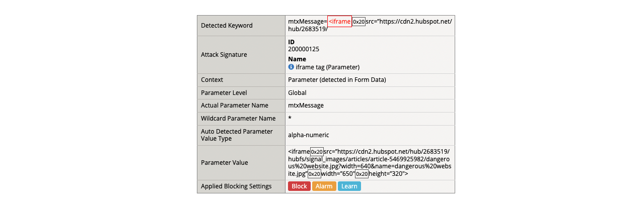Image resolution: width=644 pixels, height=212 pixels.
Task: Click the 0x20 box before height="320"
Action: pyautogui.click(x=362, y=174)
